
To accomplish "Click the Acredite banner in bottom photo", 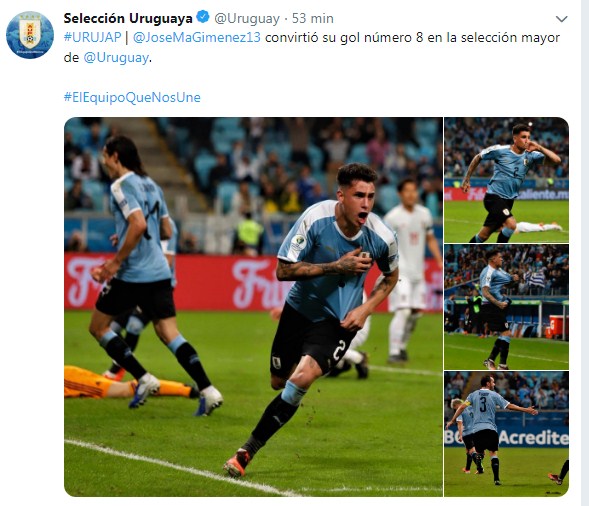I will (533, 438).
